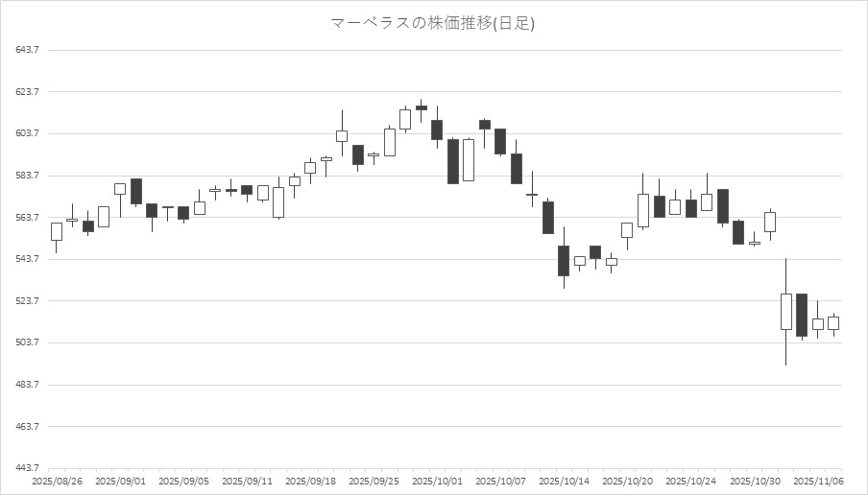This screenshot has width=868, height=495.
Task: Click the white candle with the lowest wick
Action: tap(785, 312)
